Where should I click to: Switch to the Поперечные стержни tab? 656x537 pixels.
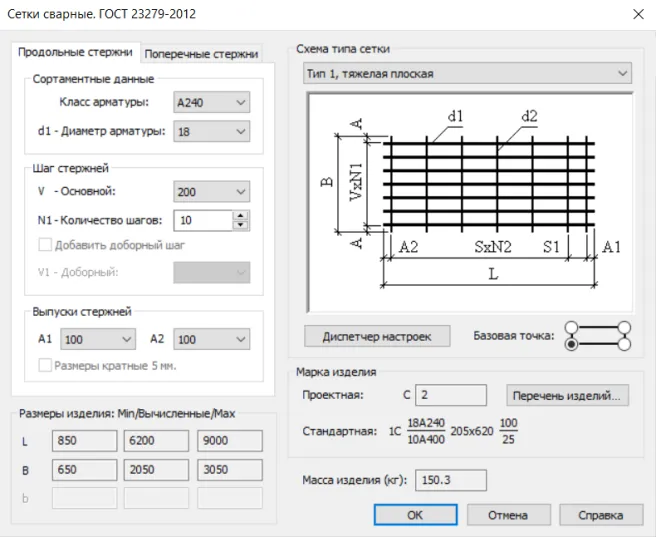[201, 54]
